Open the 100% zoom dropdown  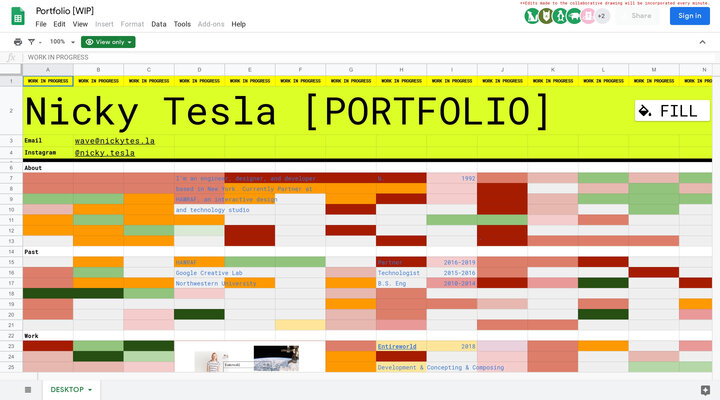coord(61,42)
